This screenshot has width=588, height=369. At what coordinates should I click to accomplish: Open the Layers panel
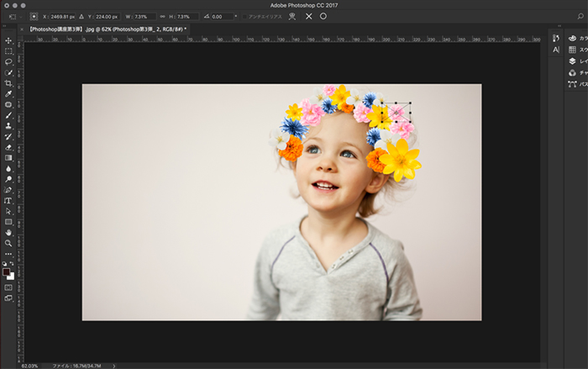(x=578, y=61)
